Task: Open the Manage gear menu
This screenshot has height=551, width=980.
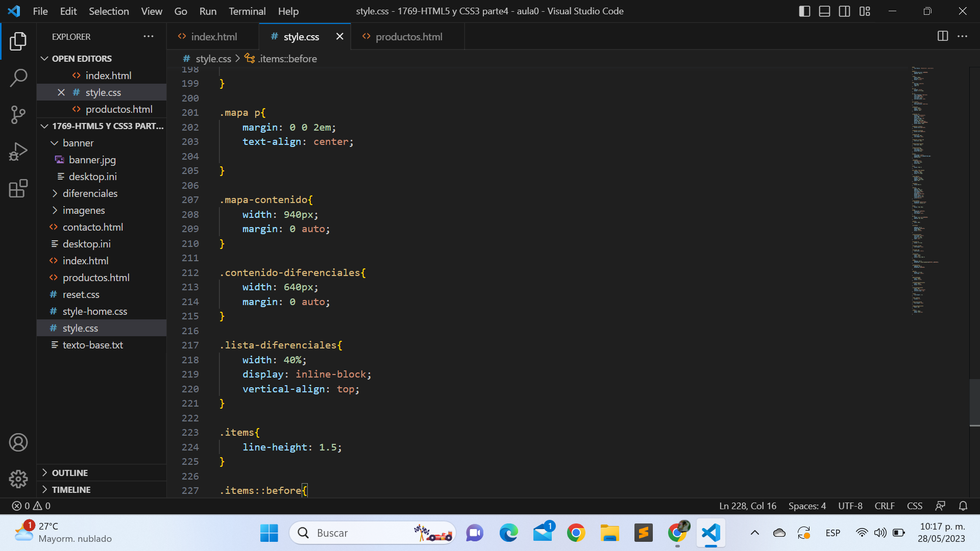Action: (x=18, y=479)
